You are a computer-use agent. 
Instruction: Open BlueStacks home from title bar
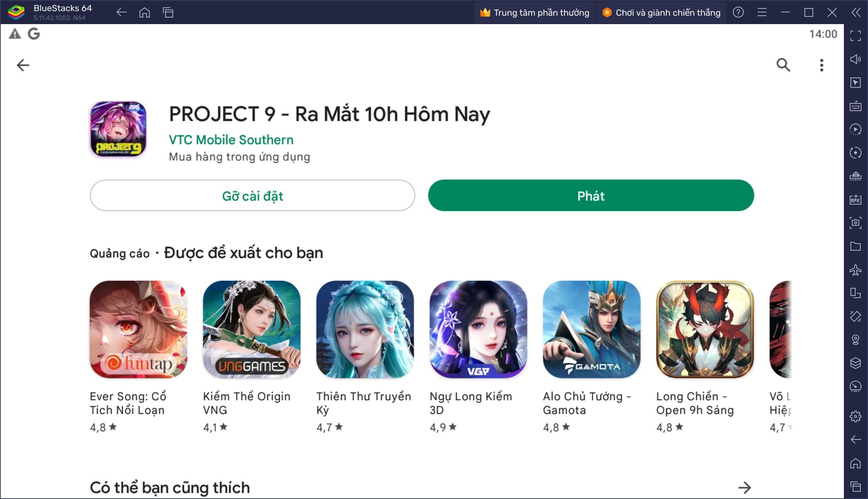[145, 12]
